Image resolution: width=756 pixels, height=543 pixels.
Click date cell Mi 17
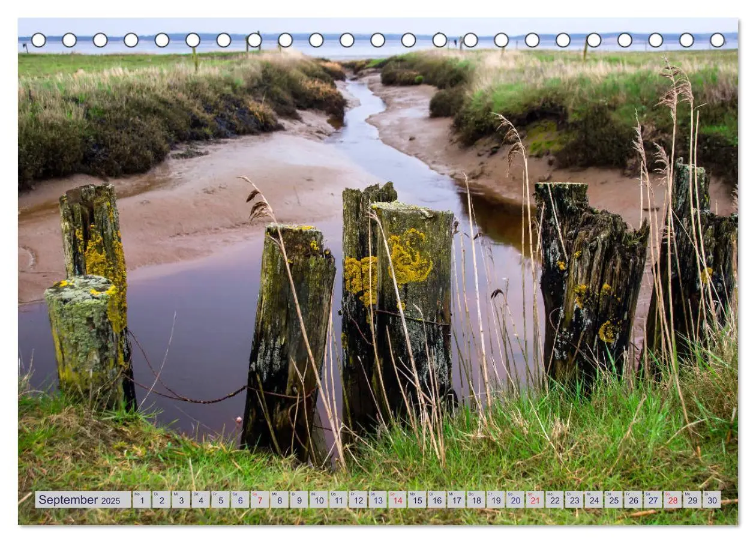(456, 500)
